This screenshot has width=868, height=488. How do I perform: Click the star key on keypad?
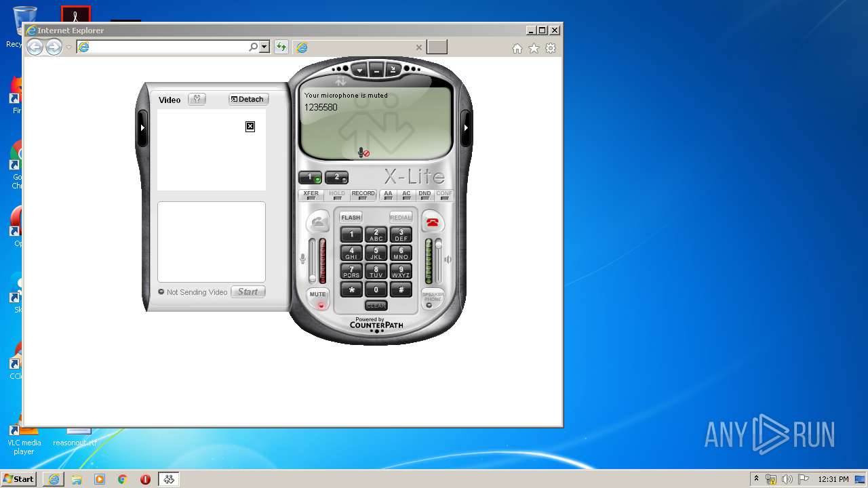[x=351, y=290]
